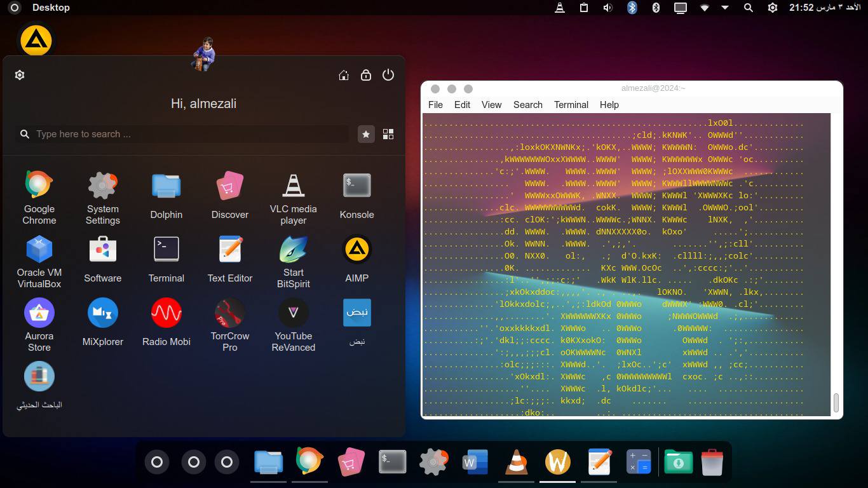
Task: Open the VLC tray icon in top panel
Action: point(560,8)
